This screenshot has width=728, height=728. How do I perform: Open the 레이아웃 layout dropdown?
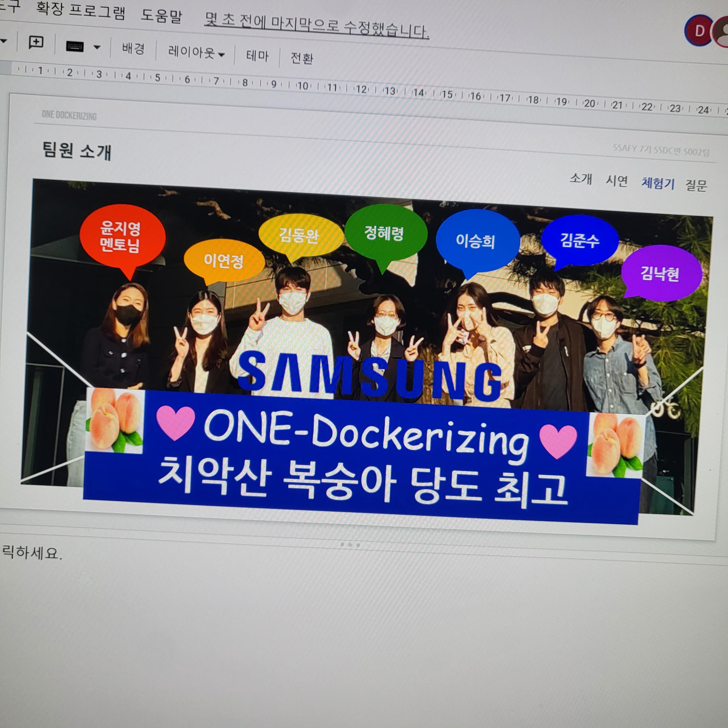[196, 53]
